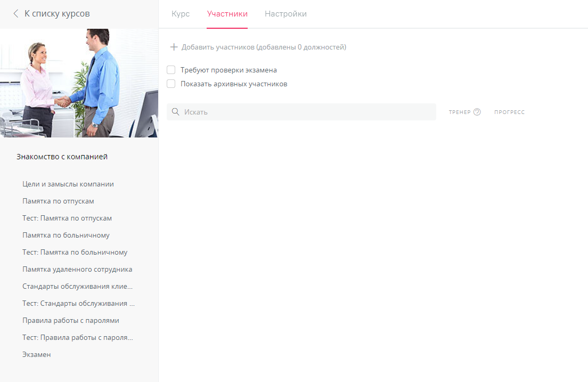Click the ПРОГРЕСС column header
588x382 pixels.
click(509, 112)
